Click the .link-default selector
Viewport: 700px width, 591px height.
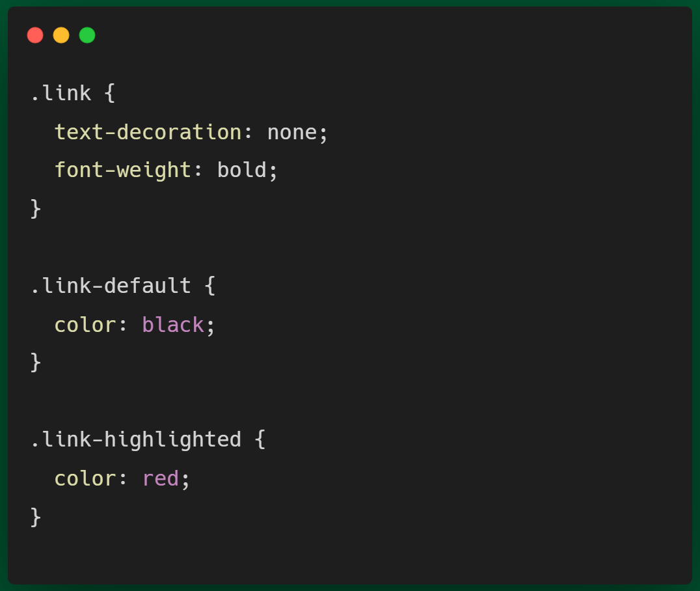pyautogui.click(x=111, y=286)
